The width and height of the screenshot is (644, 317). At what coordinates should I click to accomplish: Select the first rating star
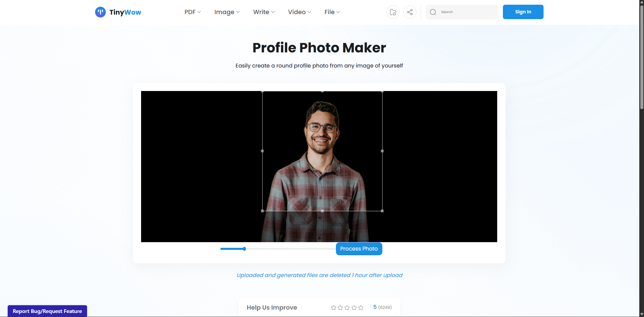(x=334, y=307)
